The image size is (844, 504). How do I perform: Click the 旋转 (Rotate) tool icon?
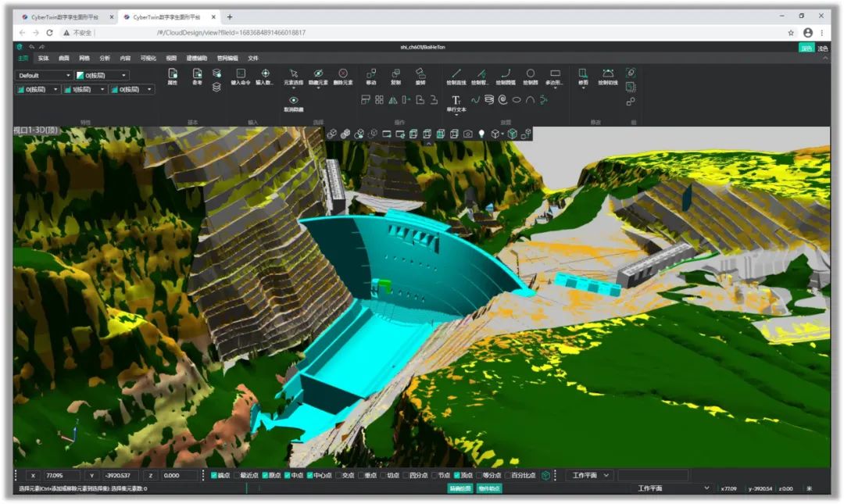(420, 73)
